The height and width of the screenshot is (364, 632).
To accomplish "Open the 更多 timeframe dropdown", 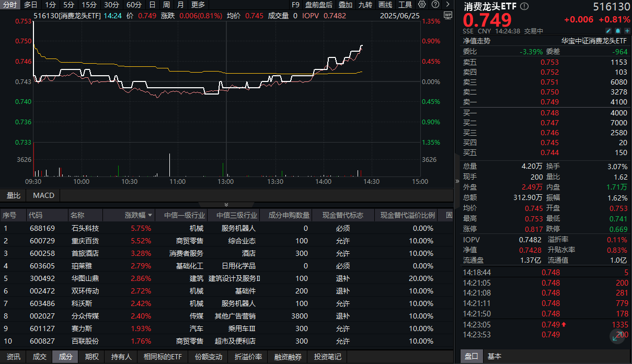I will (x=198, y=5).
